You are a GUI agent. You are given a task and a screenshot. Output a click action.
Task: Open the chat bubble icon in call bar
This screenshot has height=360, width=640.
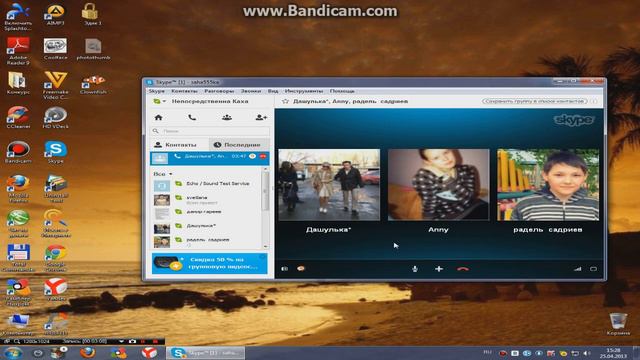[x=301, y=269]
